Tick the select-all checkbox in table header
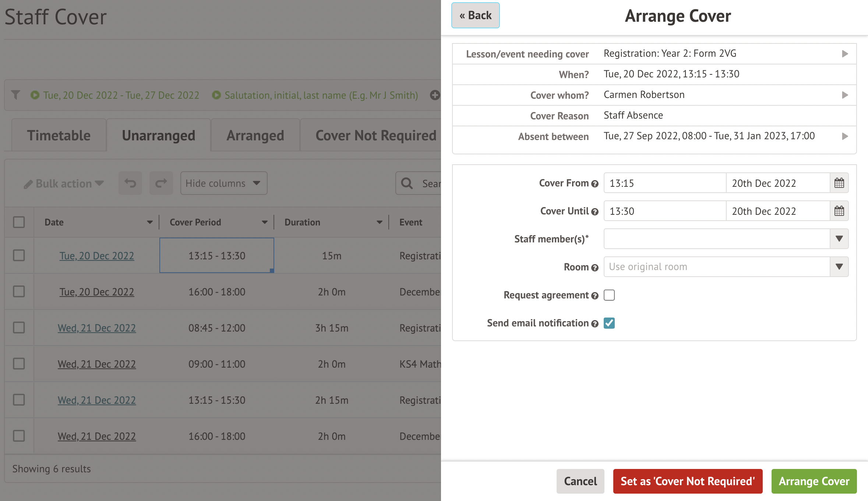 [x=19, y=222]
